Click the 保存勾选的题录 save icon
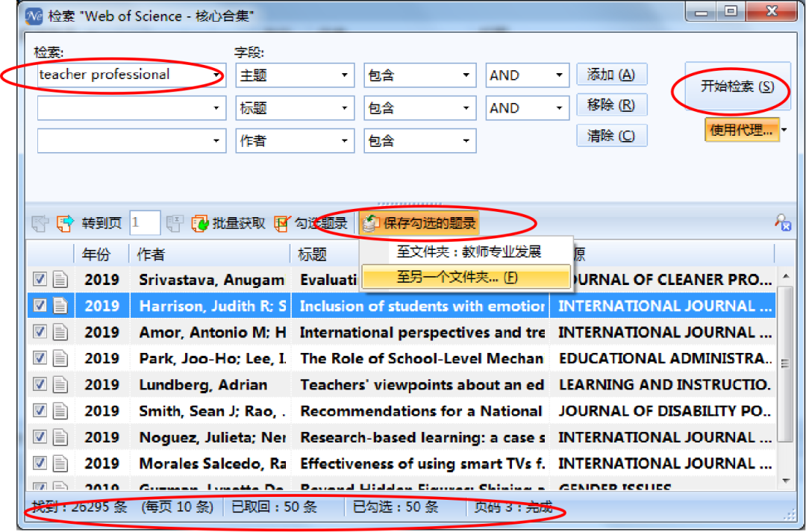The image size is (806, 532). pos(371,223)
